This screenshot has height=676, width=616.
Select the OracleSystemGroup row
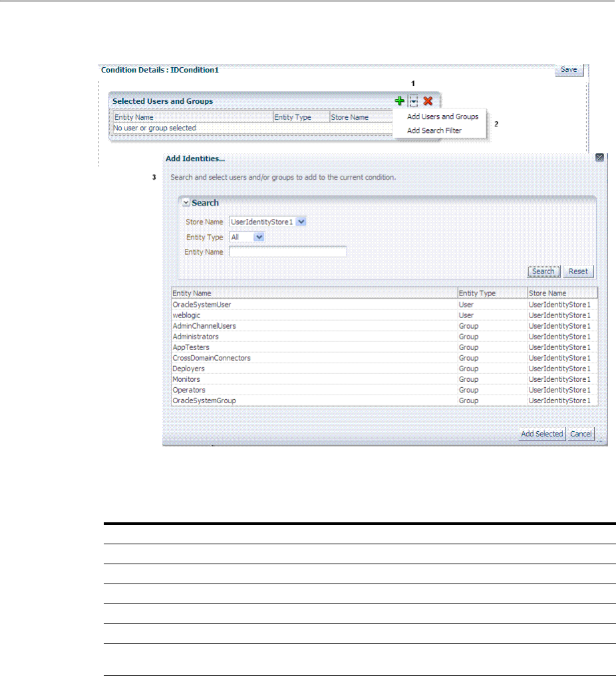(385, 401)
